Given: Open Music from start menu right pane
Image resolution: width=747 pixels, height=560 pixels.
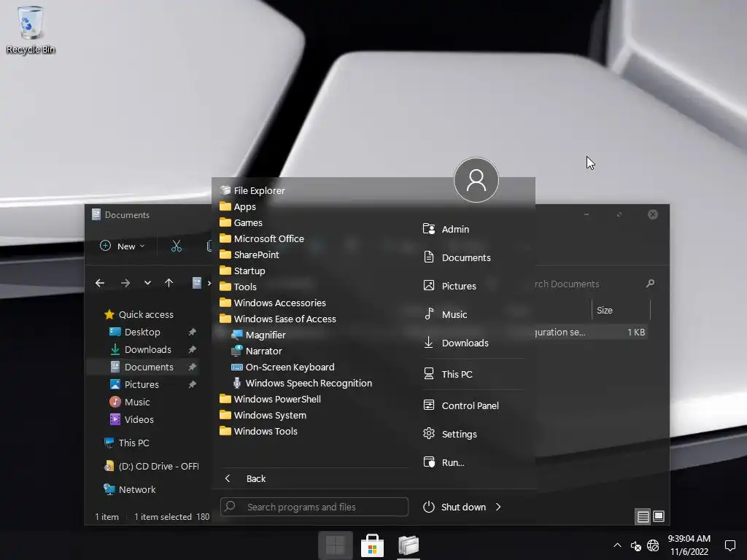Looking at the screenshot, I should (x=446, y=314).
